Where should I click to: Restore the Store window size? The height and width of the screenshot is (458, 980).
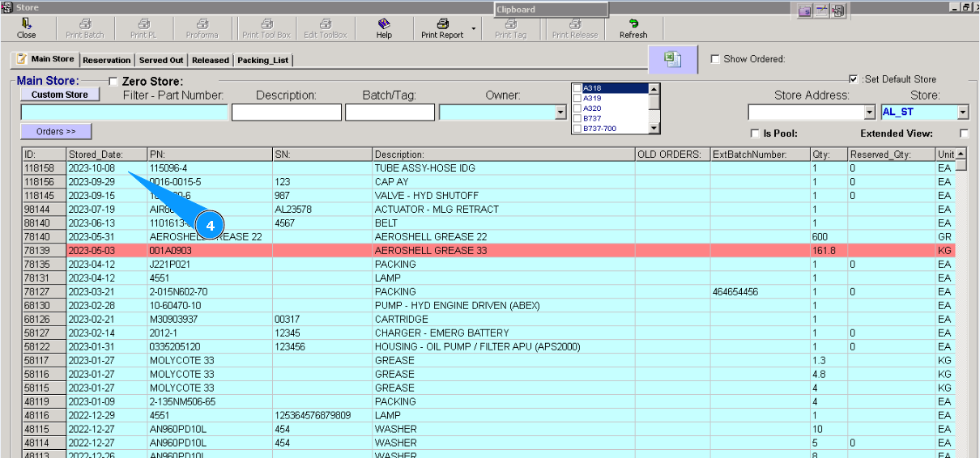[965, 7]
